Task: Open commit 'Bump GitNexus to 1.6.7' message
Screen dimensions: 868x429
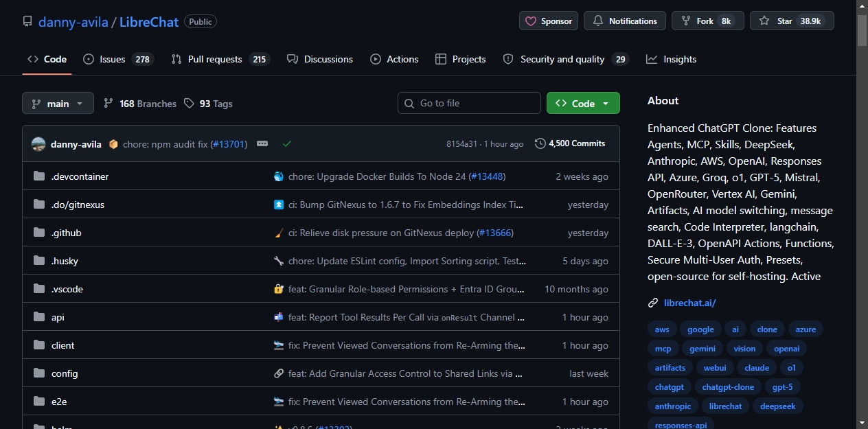Action: [x=406, y=205]
